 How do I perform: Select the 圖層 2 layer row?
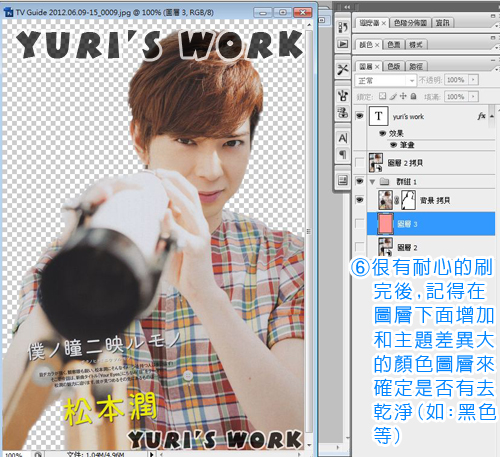pos(431,247)
